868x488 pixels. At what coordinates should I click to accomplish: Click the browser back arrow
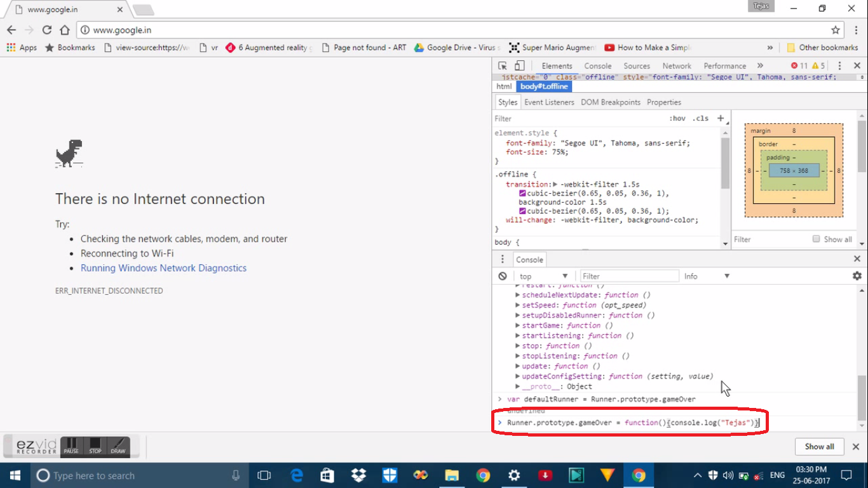click(11, 30)
